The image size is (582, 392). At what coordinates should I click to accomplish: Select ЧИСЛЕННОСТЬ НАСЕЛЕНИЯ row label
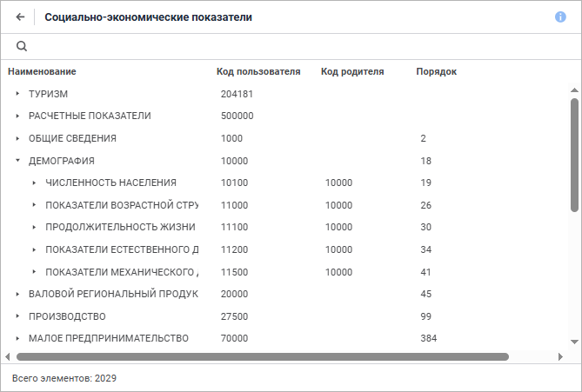pos(111,183)
